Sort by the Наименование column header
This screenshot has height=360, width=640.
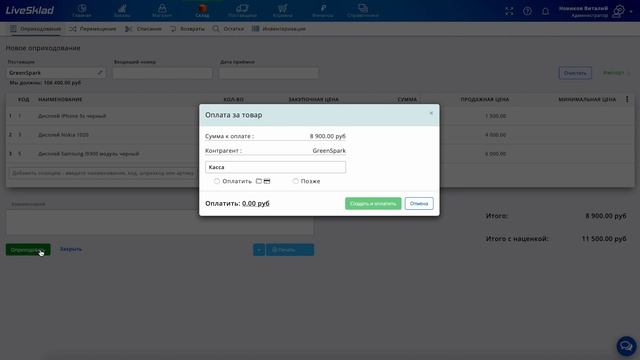click(60, 100)
